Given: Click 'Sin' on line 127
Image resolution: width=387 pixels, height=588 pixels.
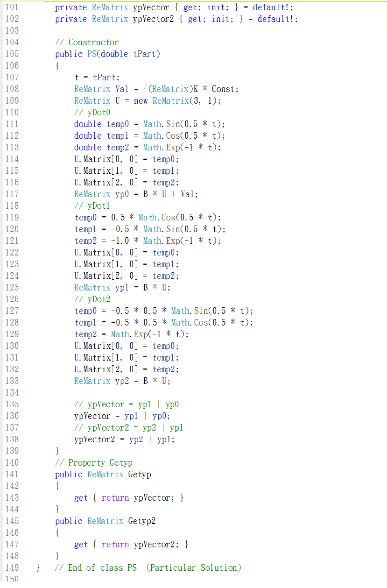Looking at the screenshot, I should [201, 311].
